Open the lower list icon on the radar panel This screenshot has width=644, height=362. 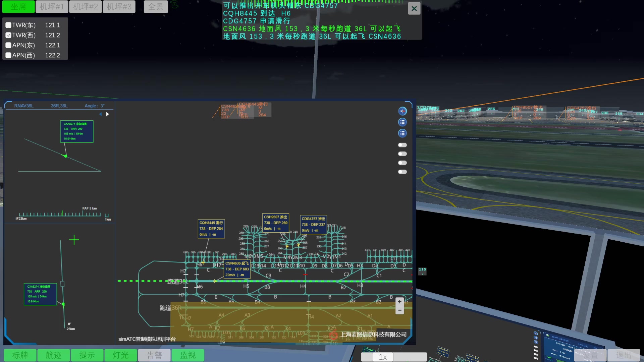point(402,133)
